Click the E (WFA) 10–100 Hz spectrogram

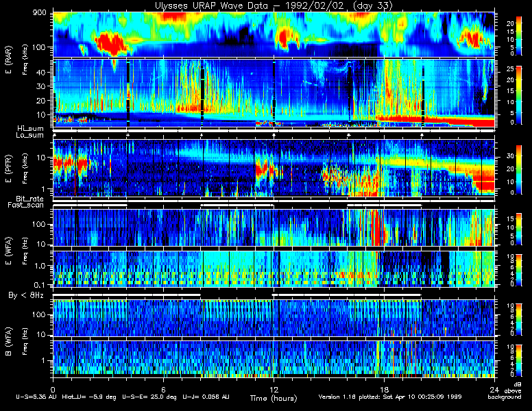coord(274,227)
